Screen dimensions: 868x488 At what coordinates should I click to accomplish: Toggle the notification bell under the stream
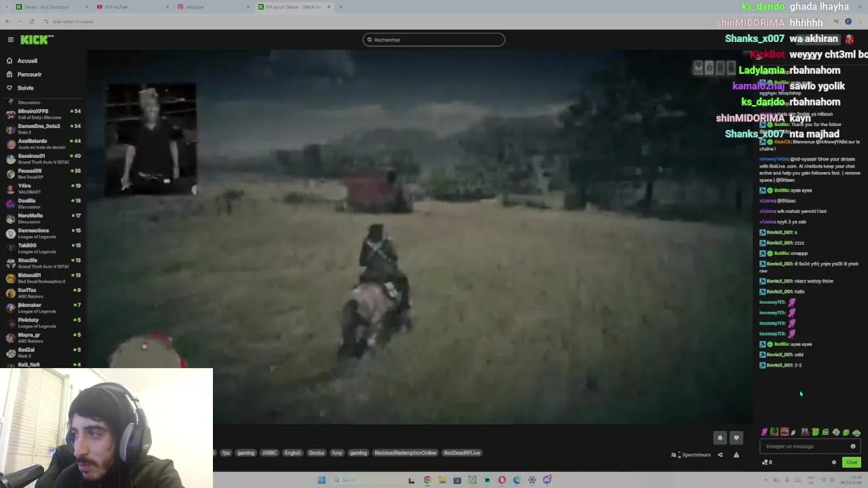click(720, 438)
